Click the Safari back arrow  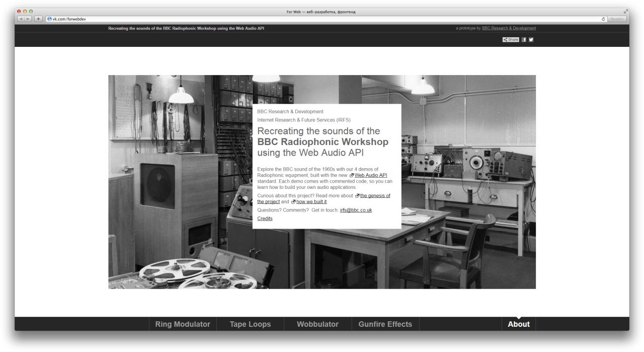[x=21, y=19]
